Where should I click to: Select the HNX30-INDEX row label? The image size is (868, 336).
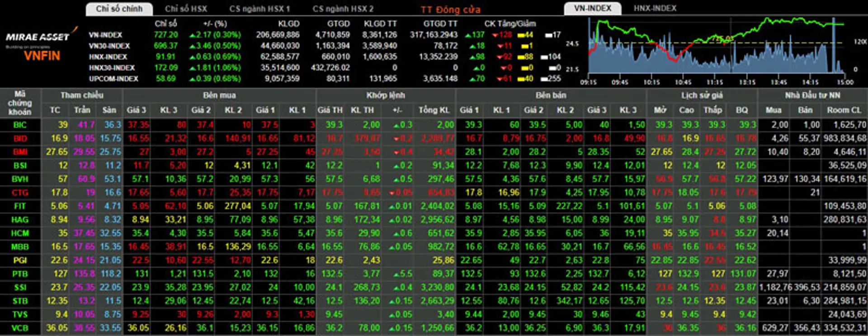pyautogui.click(x=112, y=68)
